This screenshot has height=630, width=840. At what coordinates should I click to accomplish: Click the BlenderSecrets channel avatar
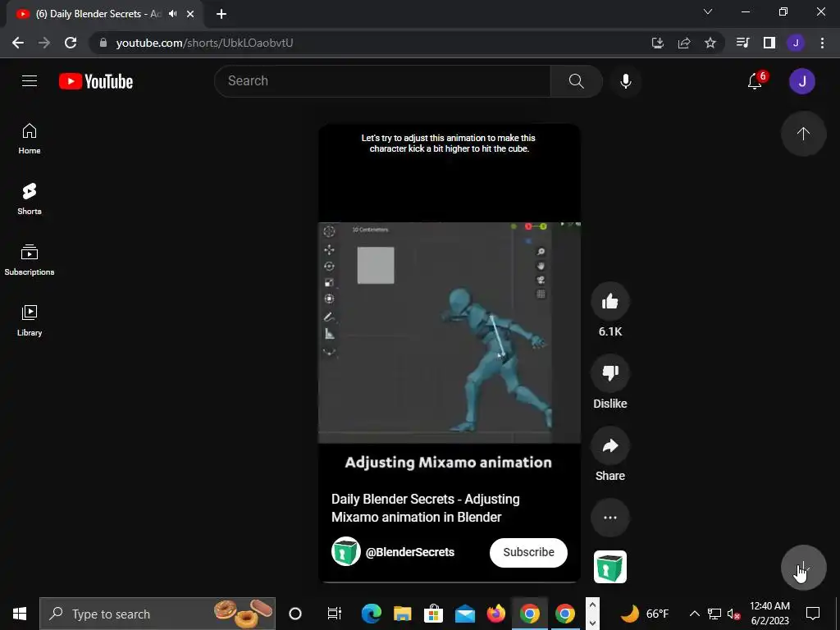point(345,551)
